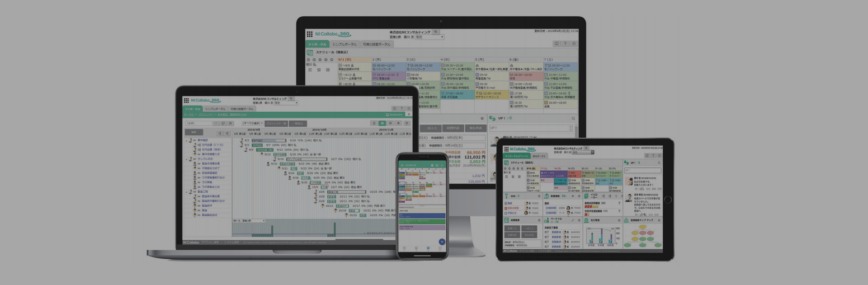The width and height of the screenshot is (868, 285).
Task: Click the power logout icon on the monitor
Action: click(x=574, y=44)
